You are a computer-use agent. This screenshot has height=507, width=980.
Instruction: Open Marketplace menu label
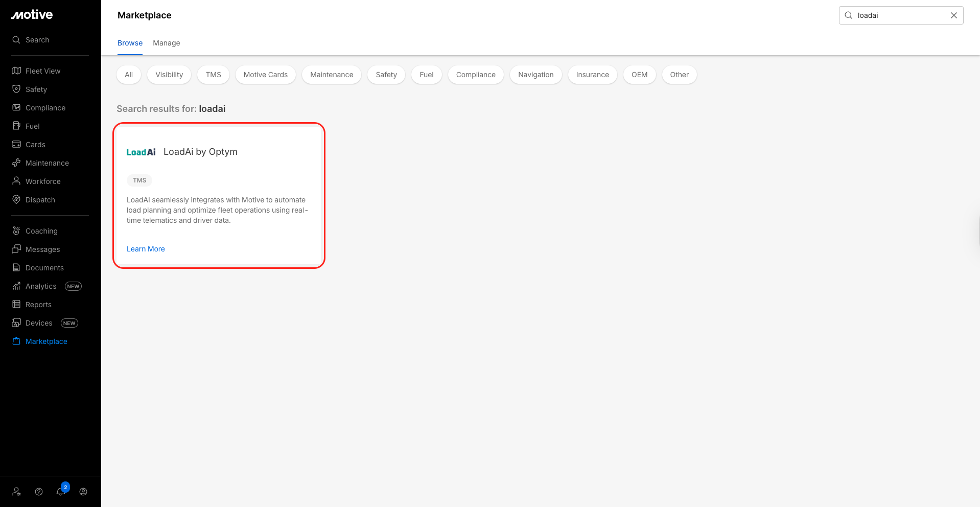tap(46, 341)
